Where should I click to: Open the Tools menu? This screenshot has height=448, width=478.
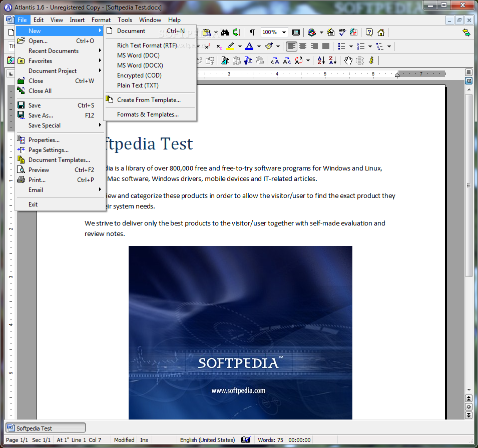click(125, 20)
